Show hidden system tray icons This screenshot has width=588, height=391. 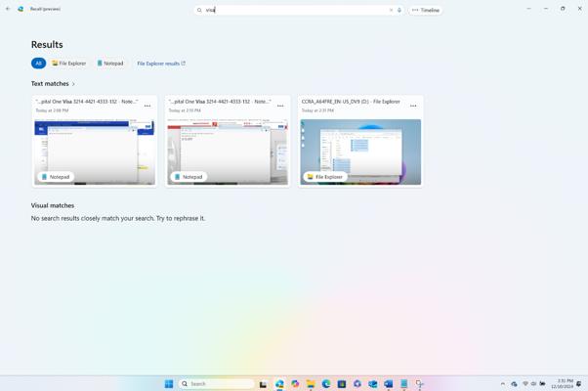[x=503, y=384]
